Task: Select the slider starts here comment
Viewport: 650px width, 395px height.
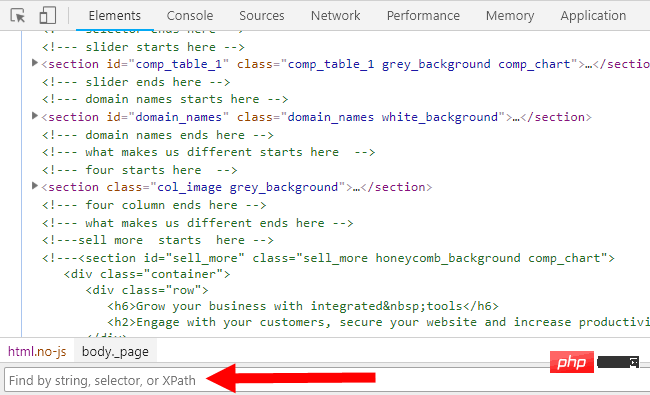Action: click(143, 47)
